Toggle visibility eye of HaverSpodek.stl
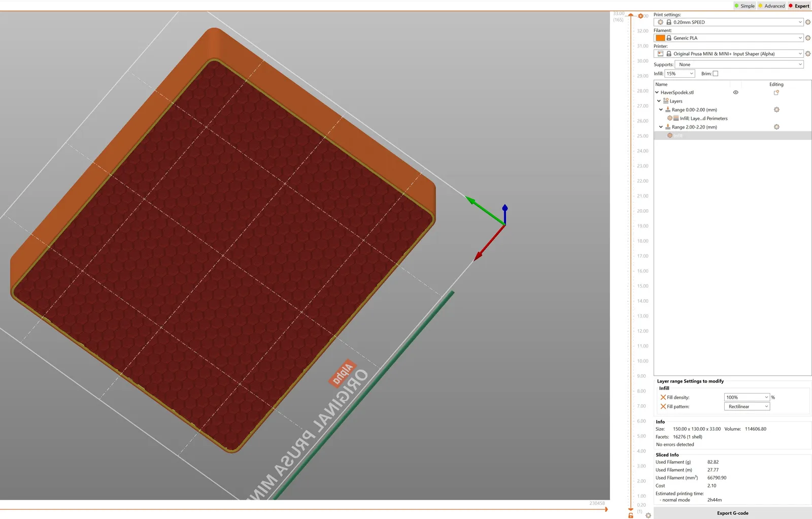This screenshot has height=519, width=812. (x=735, y=92)
